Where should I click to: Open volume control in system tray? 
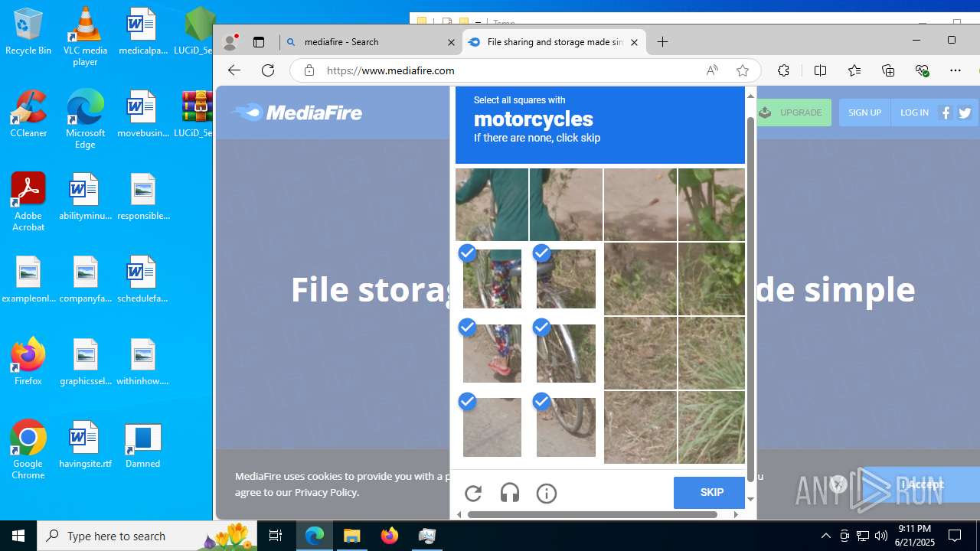click(880, 536)
